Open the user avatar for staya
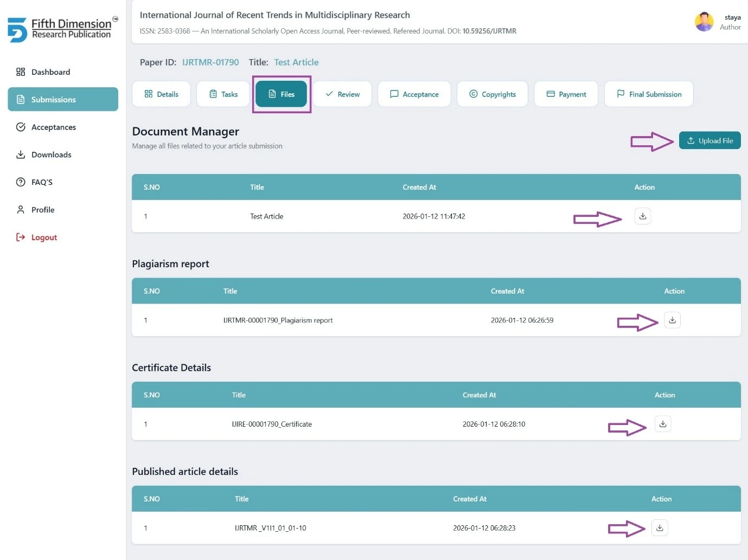Screen dimensions: 748x560 [704, 22]
